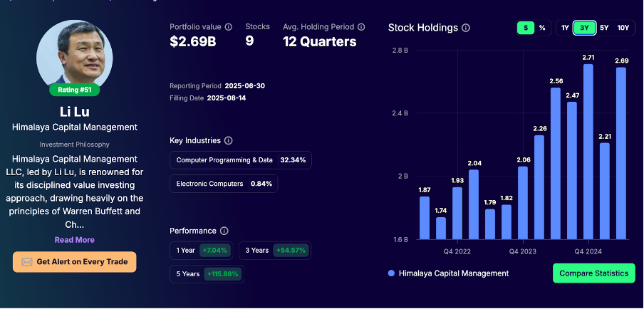The image size is (644, 309).
Task: Select the 5Y time range
Action: [x=604, y=28]
